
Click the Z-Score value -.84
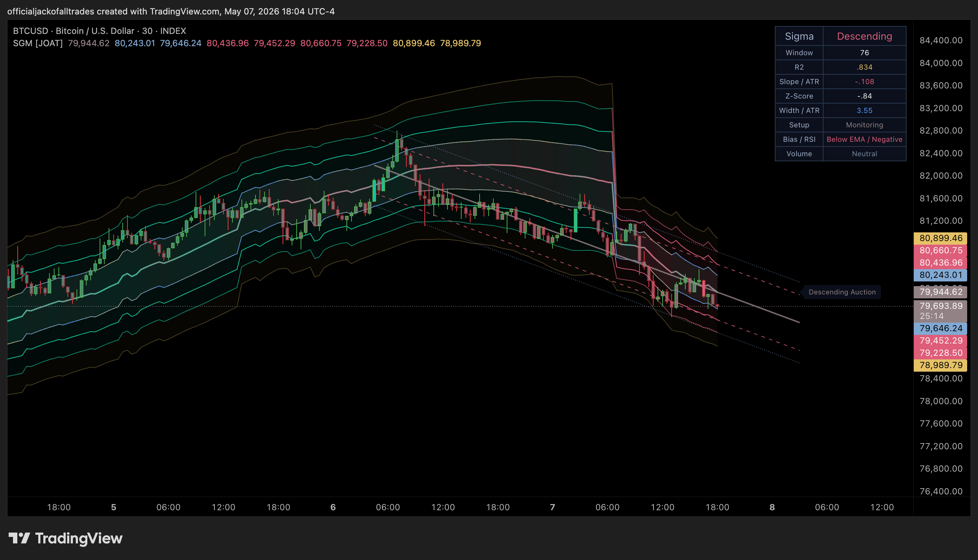[x=865, y=96]
